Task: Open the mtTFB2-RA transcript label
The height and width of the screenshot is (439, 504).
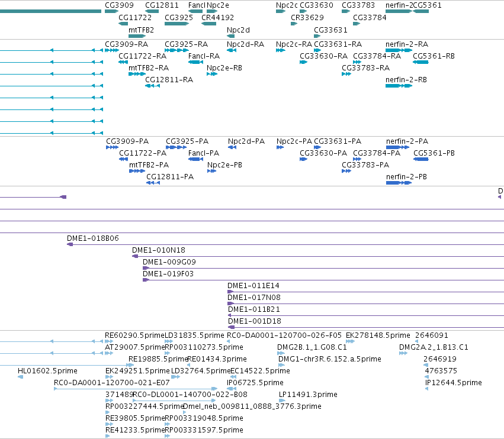Action: coord(149,68)
